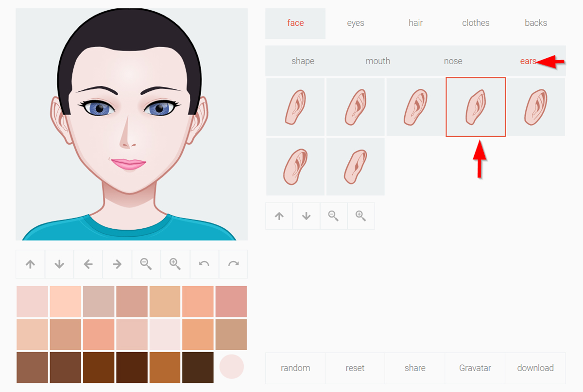Viewport: 583px width, 392px height.
Task: Enlarge ears with zoom-in below ear options
Action: click(x=360, y=216)
